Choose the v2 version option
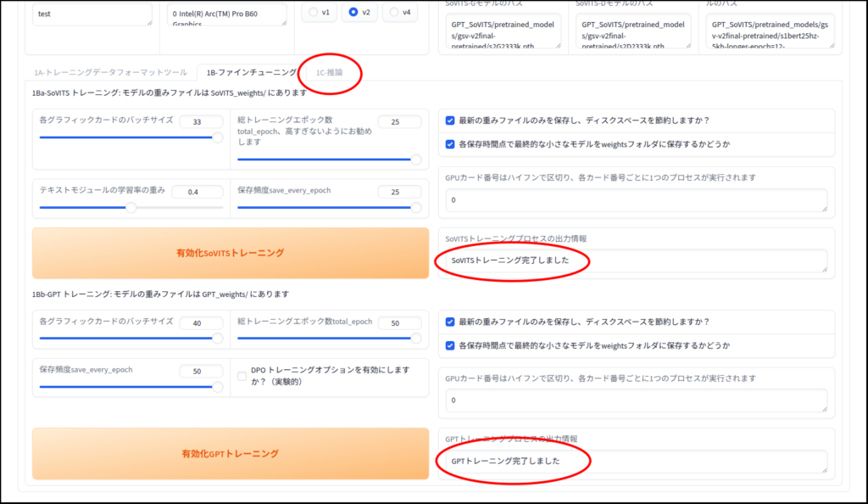This screenshot has height=504, width=868. click(353, 12)
